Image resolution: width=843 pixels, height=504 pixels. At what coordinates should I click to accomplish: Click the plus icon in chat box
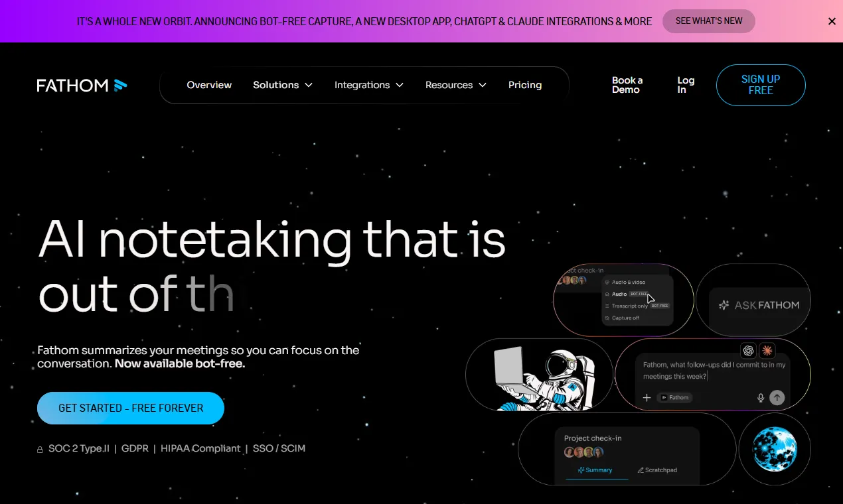pos(647,397)
